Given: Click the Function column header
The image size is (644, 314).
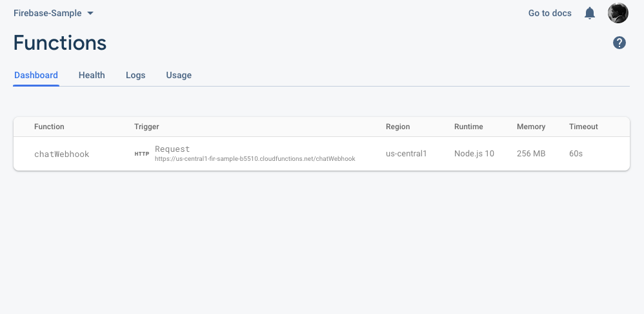Looking at the screenshot, I should 49,127.
